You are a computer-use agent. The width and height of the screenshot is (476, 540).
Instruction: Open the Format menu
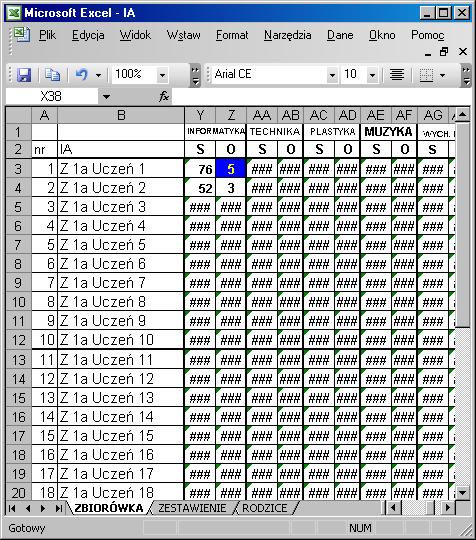pyautogui.click(x=232, y=35)
